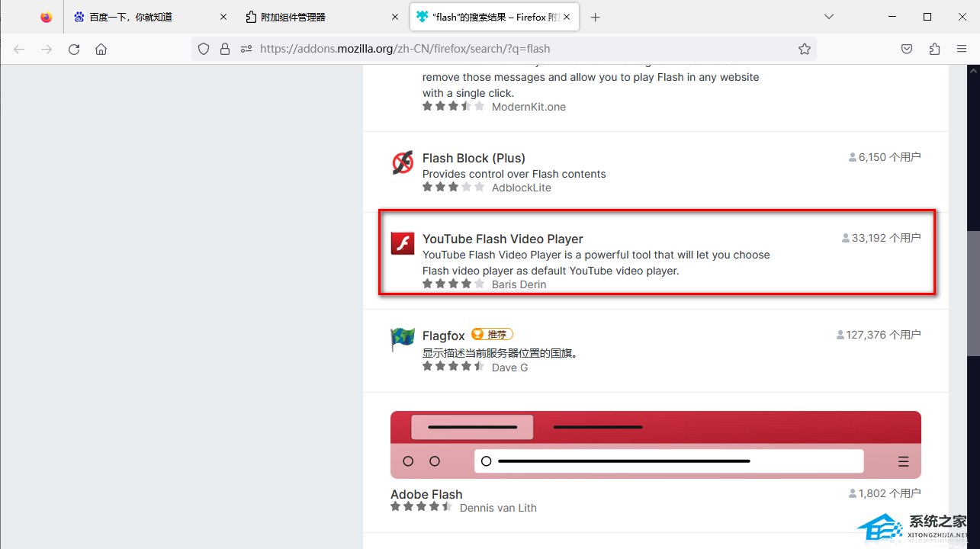Click the 33,192 个用户 user count

pos(881,238)
